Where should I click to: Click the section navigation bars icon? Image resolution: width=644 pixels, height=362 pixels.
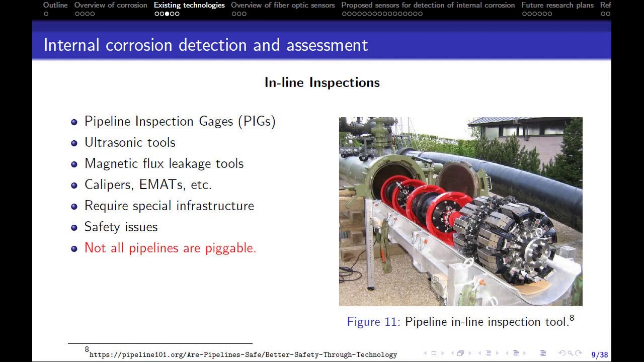tap(516, 353)
